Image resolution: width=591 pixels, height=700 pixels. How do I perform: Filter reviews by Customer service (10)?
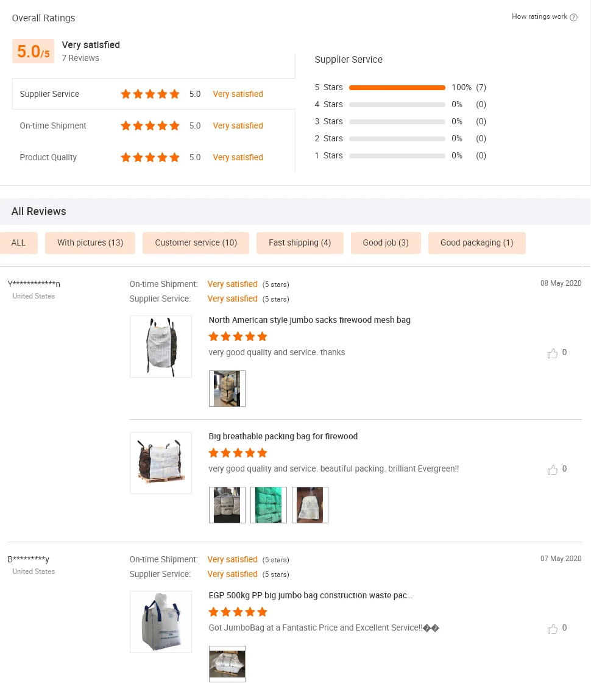tap(196, 242)
